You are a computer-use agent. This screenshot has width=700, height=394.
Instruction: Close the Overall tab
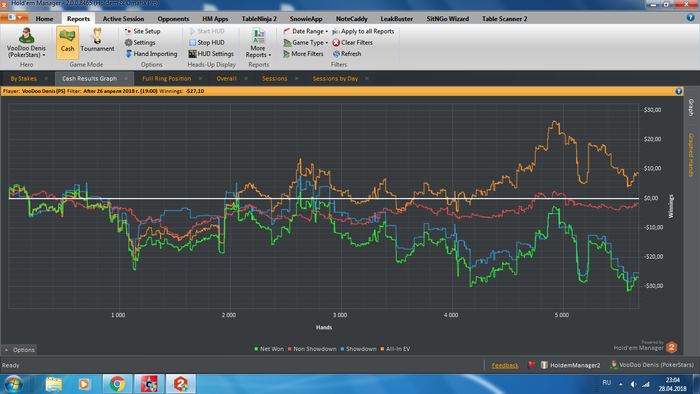click(x=246, y=79)
